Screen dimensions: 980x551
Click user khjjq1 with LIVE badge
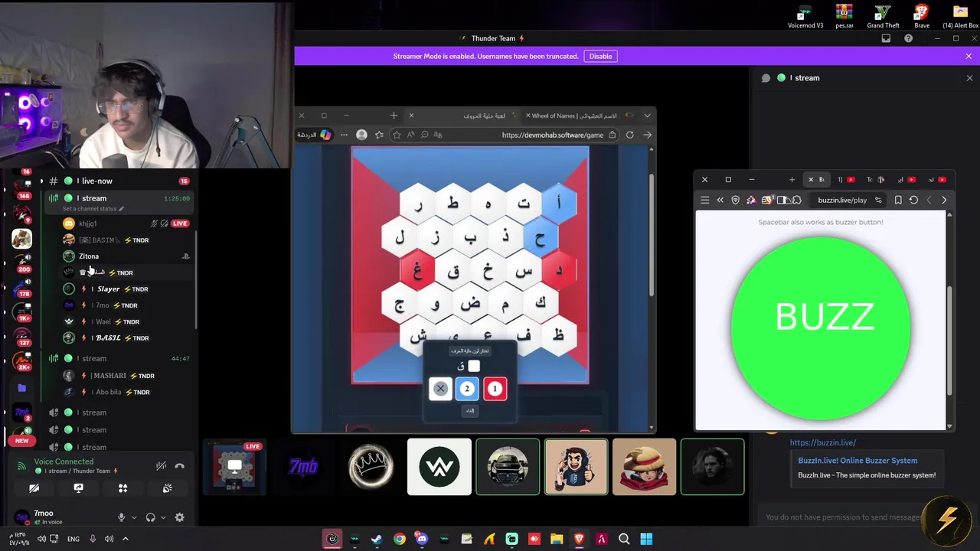tap(87, 223)
